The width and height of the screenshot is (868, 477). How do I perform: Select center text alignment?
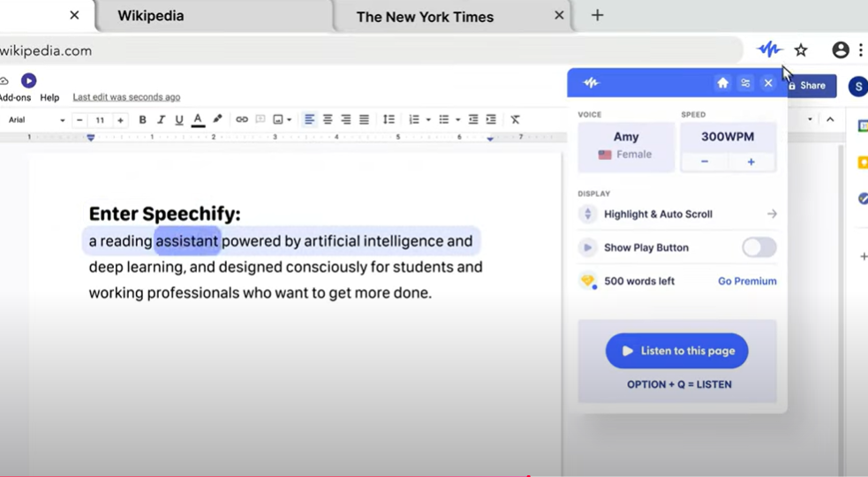(328, 120)
